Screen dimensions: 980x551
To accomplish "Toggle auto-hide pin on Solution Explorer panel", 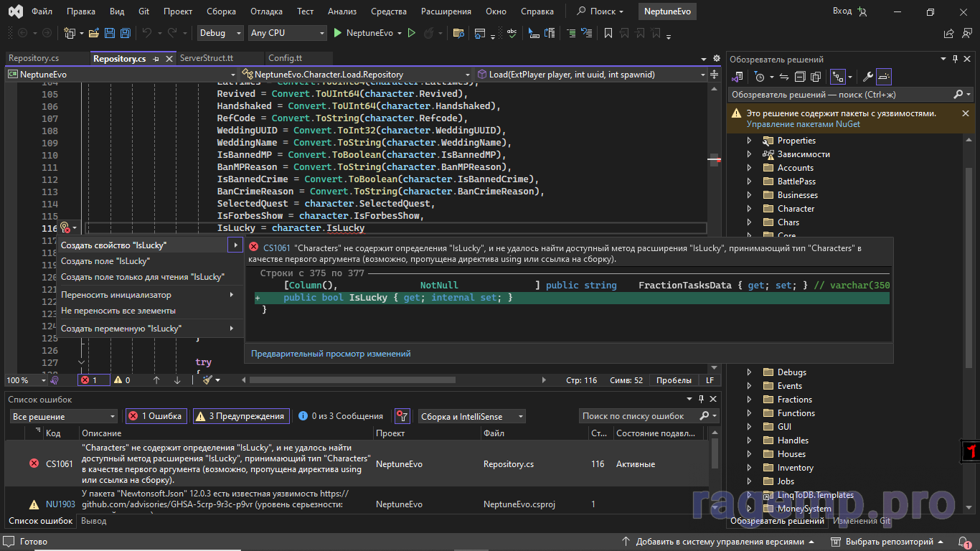I will [955, 59].
